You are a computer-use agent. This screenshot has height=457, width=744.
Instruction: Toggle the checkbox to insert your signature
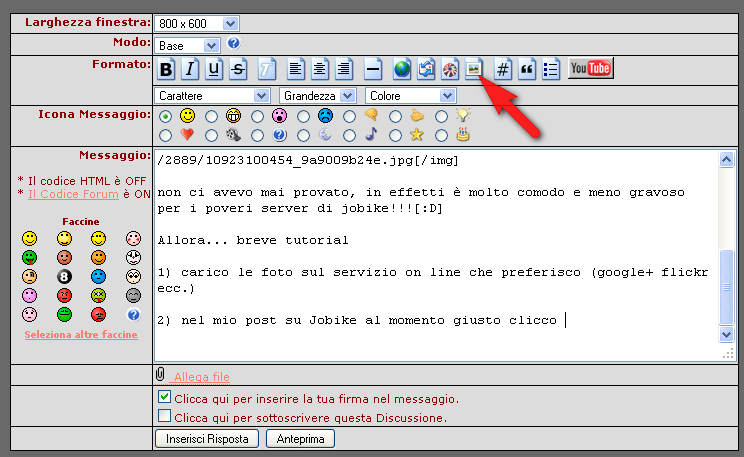coord(164,397)
